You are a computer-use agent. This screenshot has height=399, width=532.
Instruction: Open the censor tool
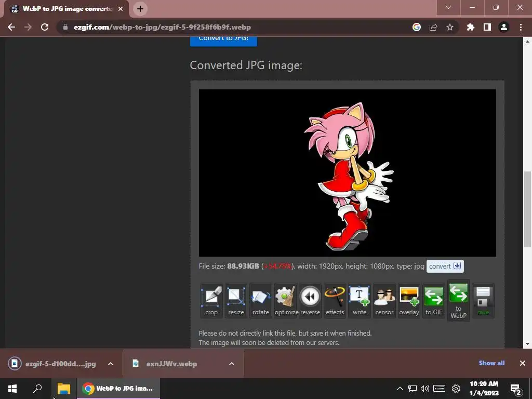coord(384,300)
